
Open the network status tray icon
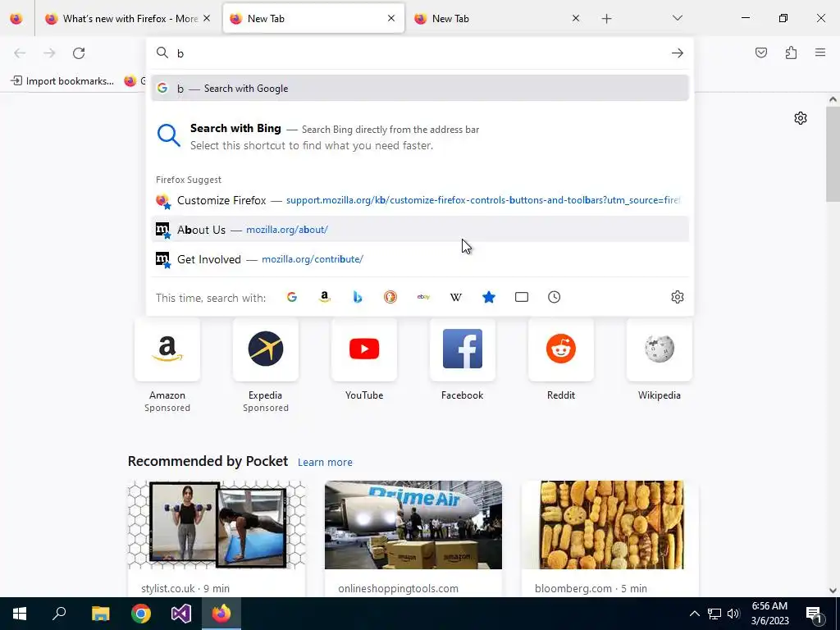(x=714, y=614)
